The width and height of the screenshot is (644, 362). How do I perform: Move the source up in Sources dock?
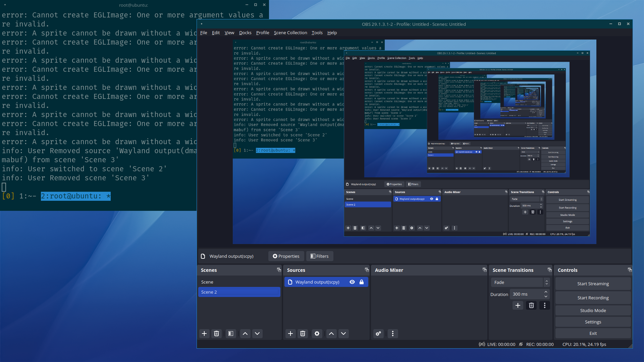[331, 334]
